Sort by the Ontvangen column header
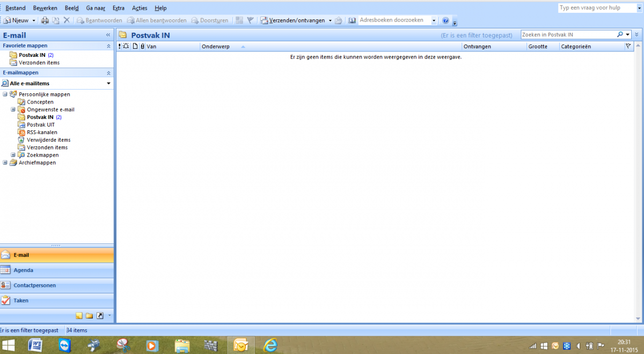The height and width of the screenshot is (354, 644). [x=494, y=47]
